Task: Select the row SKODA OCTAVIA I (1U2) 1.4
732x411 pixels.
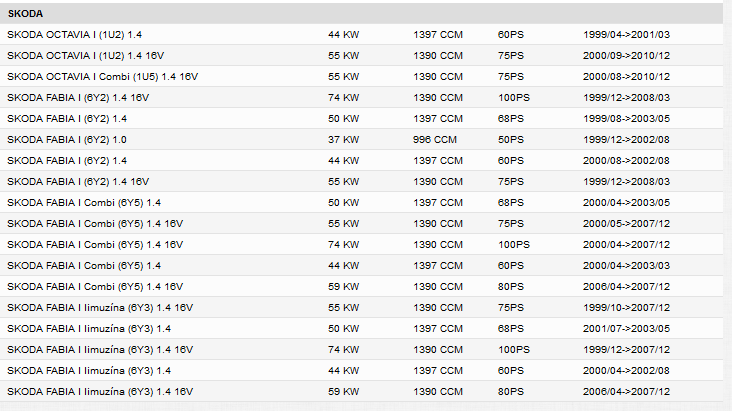Action: click(361, 35)
